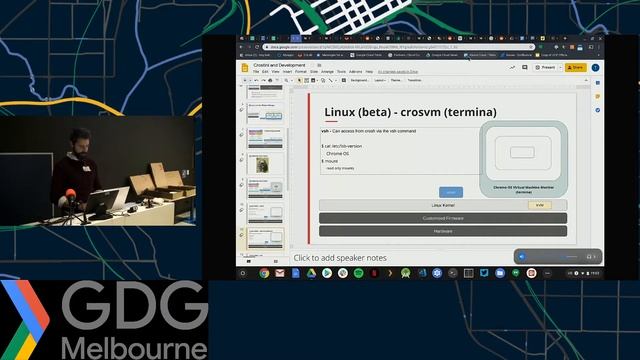Select the cursor Select tool in toolbar
The image size is (640, 360).
pos(299,80)
